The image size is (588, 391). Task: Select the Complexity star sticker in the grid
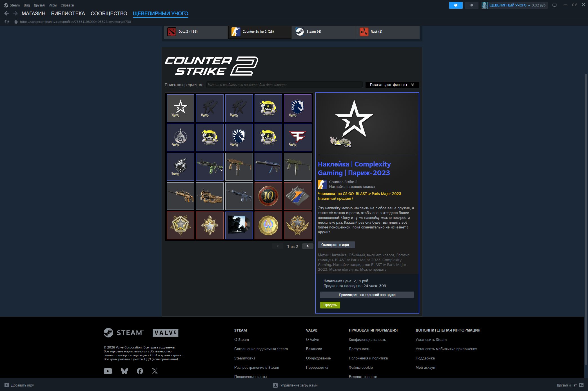pos(181,108)
